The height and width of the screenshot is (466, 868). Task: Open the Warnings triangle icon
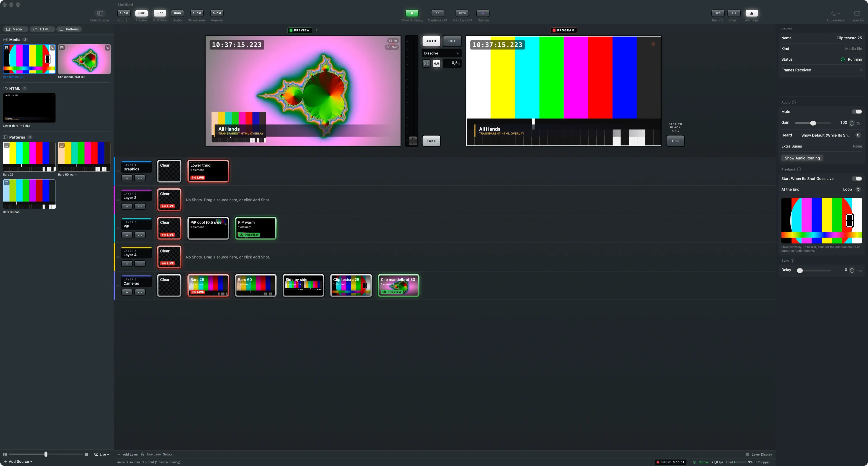point(751,13)
